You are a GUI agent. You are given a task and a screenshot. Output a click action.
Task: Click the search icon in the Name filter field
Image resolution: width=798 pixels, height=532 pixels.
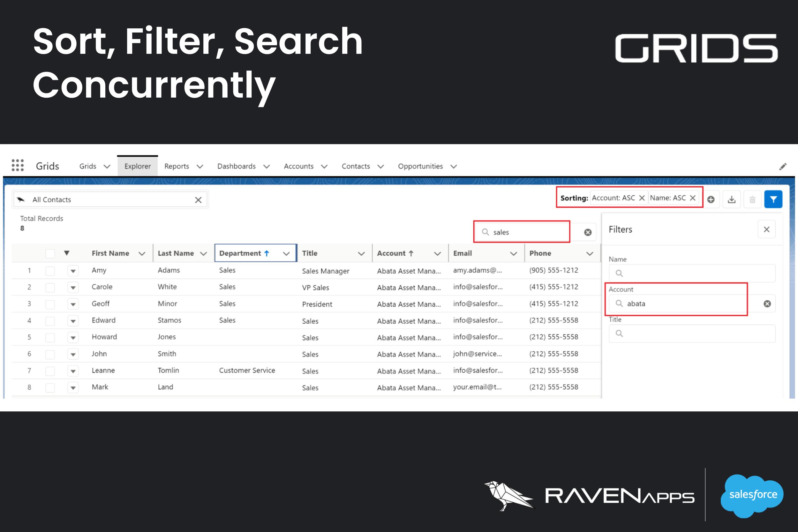[x=620, y=273]
